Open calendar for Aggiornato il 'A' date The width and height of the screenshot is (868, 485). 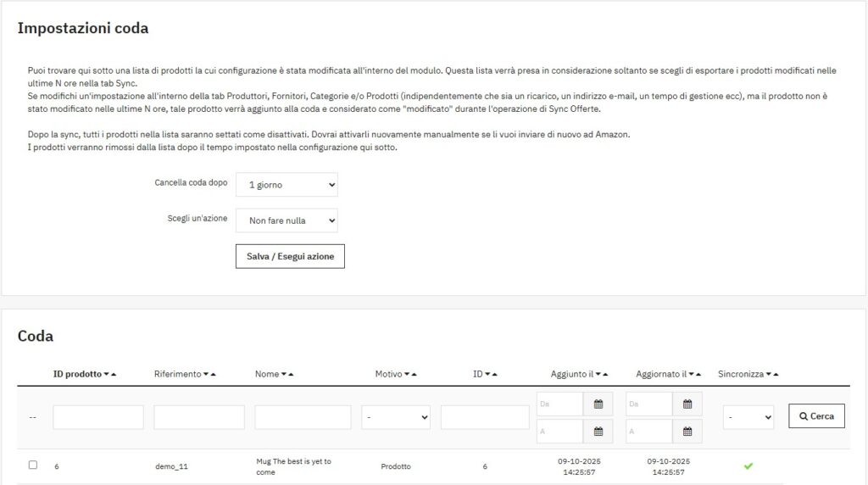(687, 432)
